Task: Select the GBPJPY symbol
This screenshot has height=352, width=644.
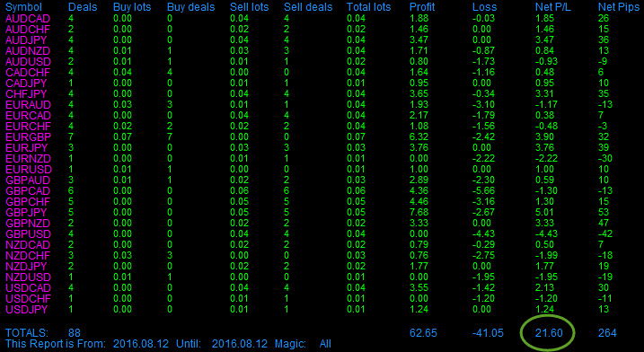Action: tap(26, 212)
